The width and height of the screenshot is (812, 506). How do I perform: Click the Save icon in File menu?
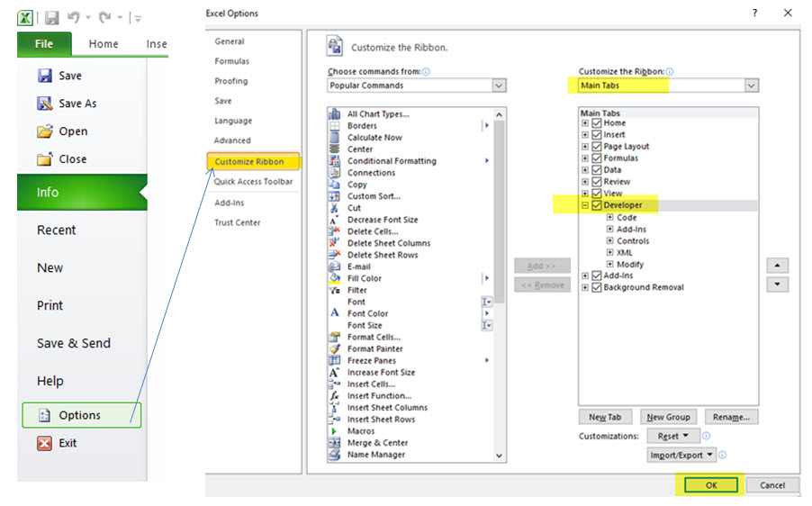pos(45,76)
